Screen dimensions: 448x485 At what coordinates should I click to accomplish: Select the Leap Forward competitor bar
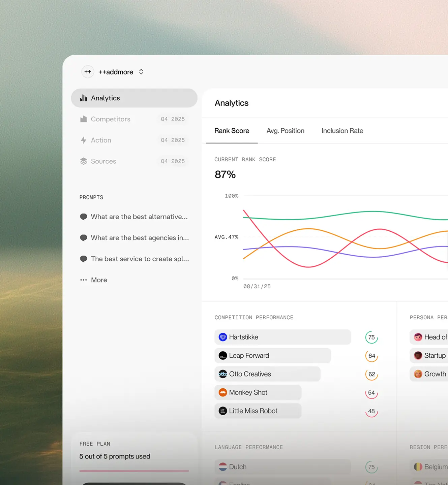pyautogui.click(x=272, y=356)
